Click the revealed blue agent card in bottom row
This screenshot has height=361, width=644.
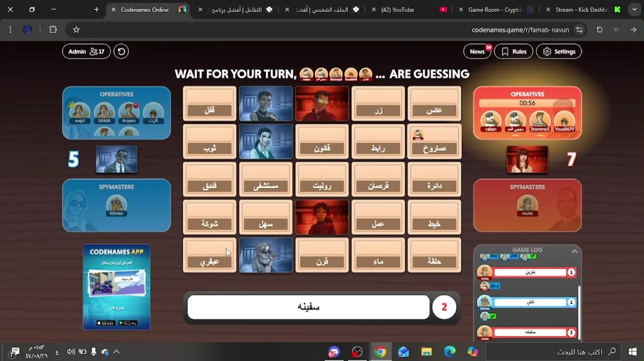266,255
